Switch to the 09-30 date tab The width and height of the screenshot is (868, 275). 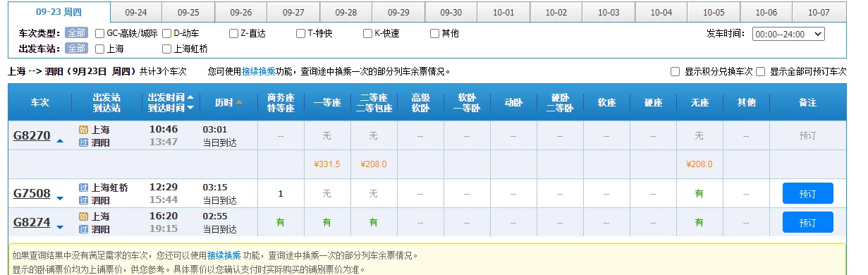click(x=451, y=13)
